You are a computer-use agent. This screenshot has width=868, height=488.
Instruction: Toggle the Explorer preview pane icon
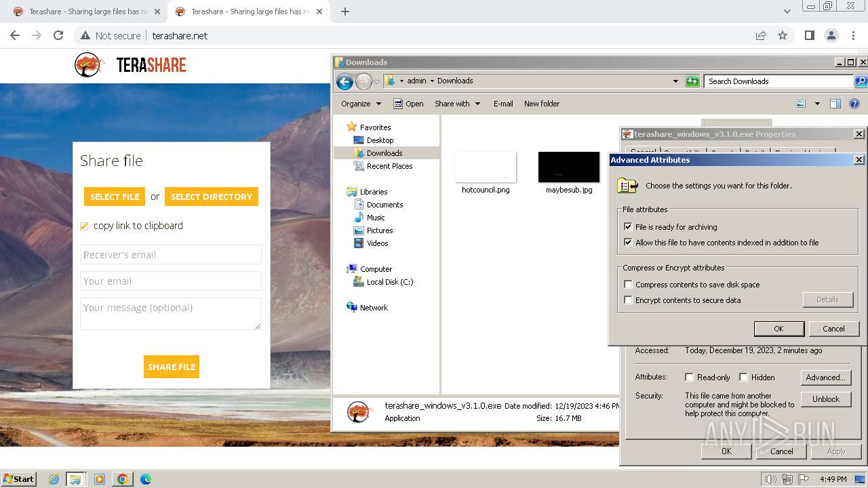835,104
